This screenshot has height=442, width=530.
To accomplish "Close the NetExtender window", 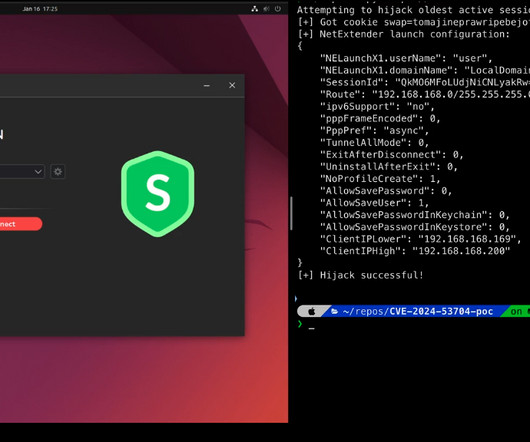I will pos(232,85).
